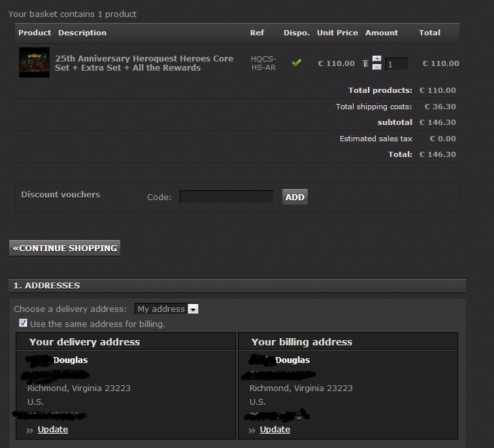Focus the discount voucher Code field
The width and height of the screenshot is (494, 448).
[227, 197]
